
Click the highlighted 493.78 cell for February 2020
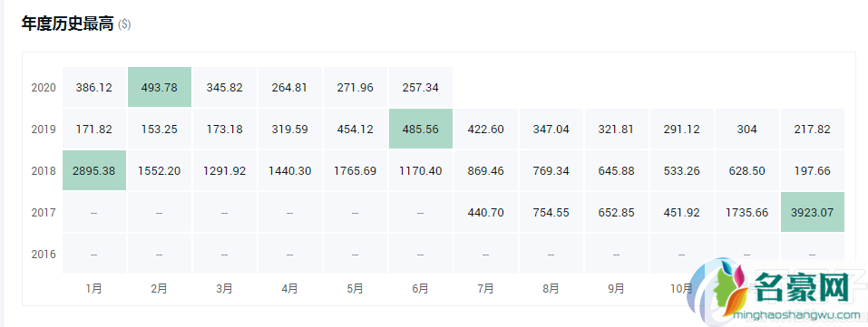pos(159,88)
